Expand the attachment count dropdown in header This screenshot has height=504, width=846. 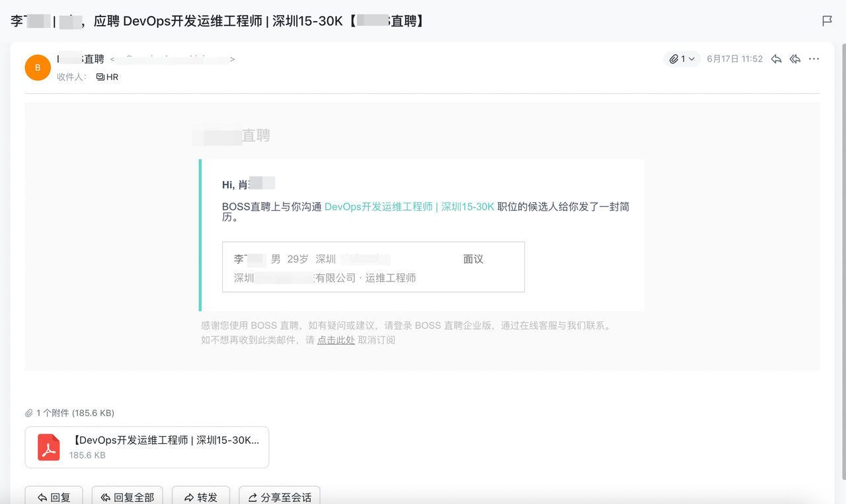[x=682, y=59]
